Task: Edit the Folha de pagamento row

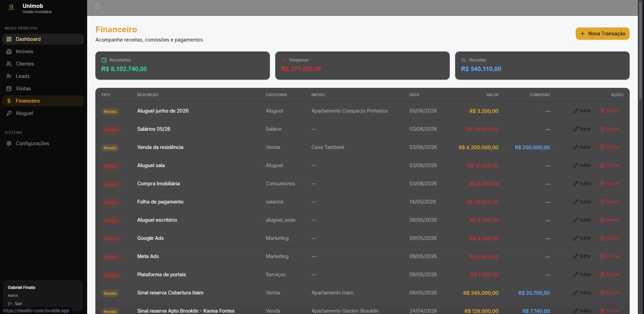Action: click(x=582, y=202)
